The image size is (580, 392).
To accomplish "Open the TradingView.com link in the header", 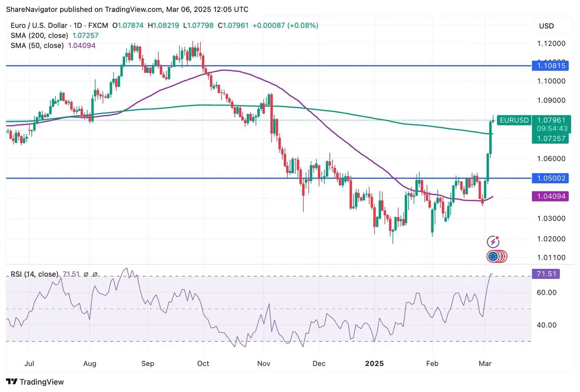I will (x=134, y=9).
